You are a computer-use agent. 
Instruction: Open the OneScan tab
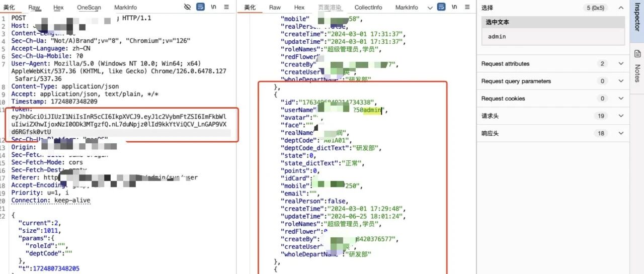pos(89,8)
